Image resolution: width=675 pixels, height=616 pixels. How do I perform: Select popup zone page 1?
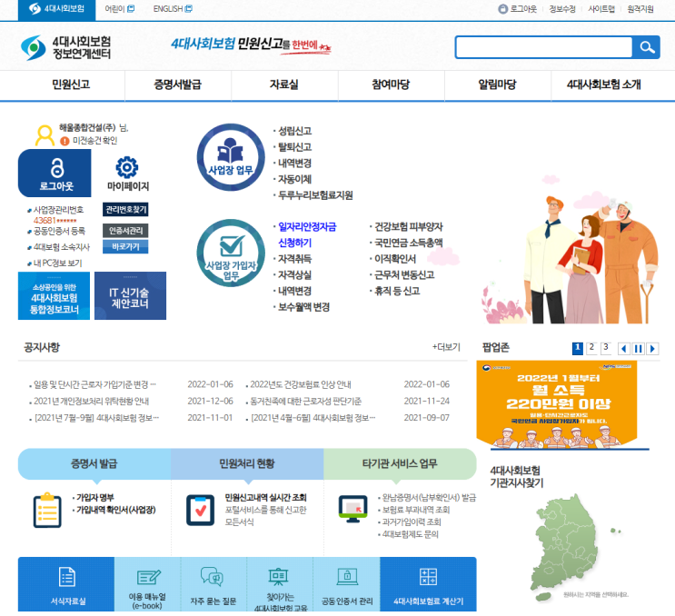point(577,348)
